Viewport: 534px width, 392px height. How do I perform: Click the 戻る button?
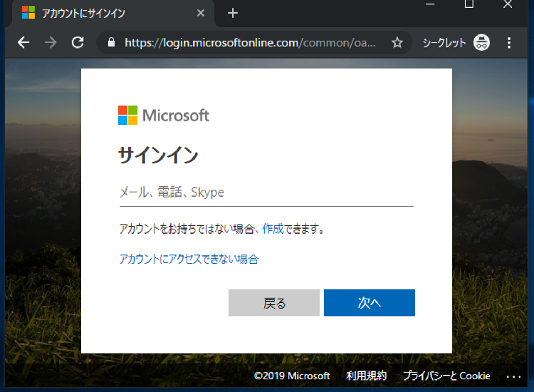(274, 303)
